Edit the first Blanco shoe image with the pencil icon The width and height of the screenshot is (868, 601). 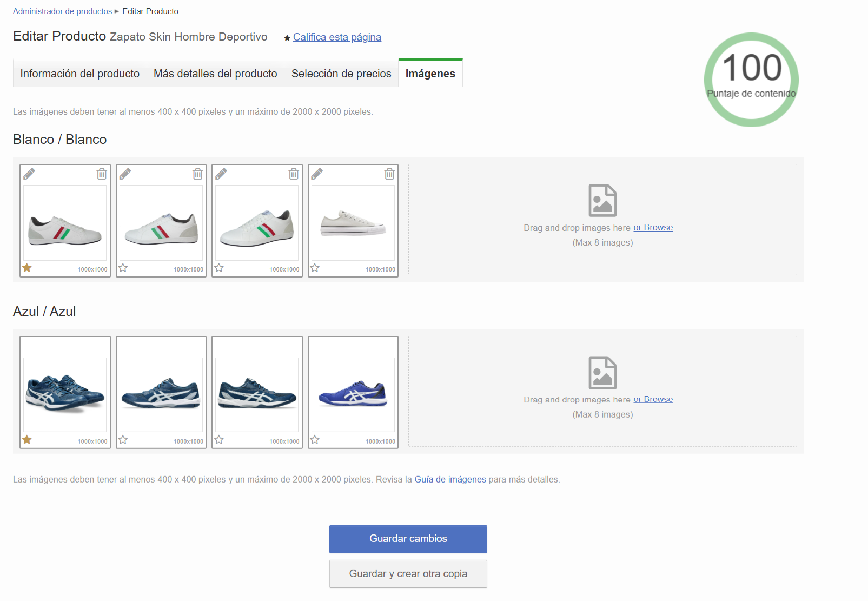29,174
